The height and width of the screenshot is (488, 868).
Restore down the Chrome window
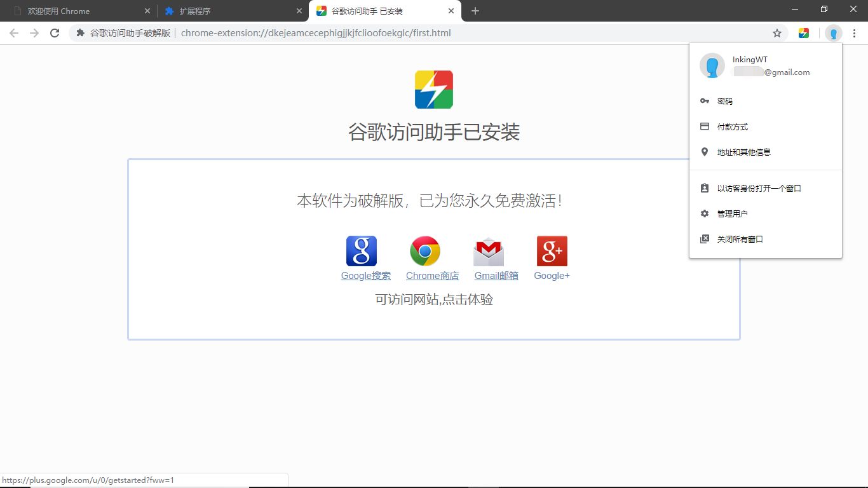[824, 9]
